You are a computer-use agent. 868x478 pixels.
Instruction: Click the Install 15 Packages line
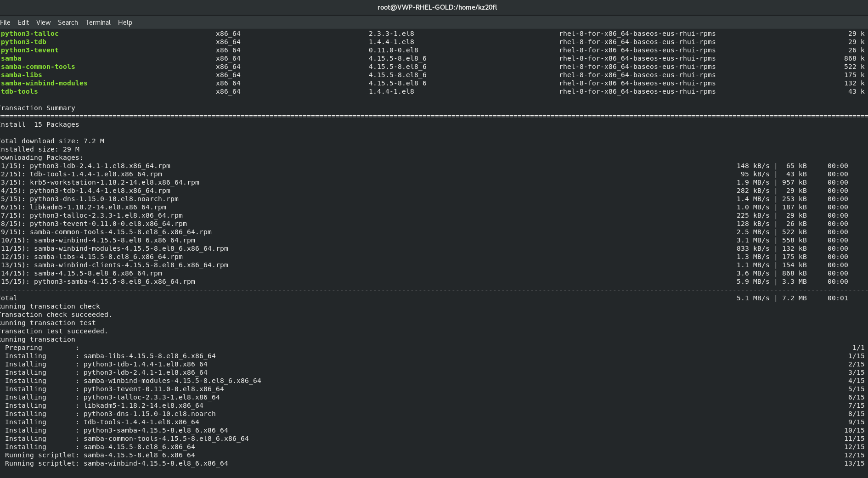[40, 124]
